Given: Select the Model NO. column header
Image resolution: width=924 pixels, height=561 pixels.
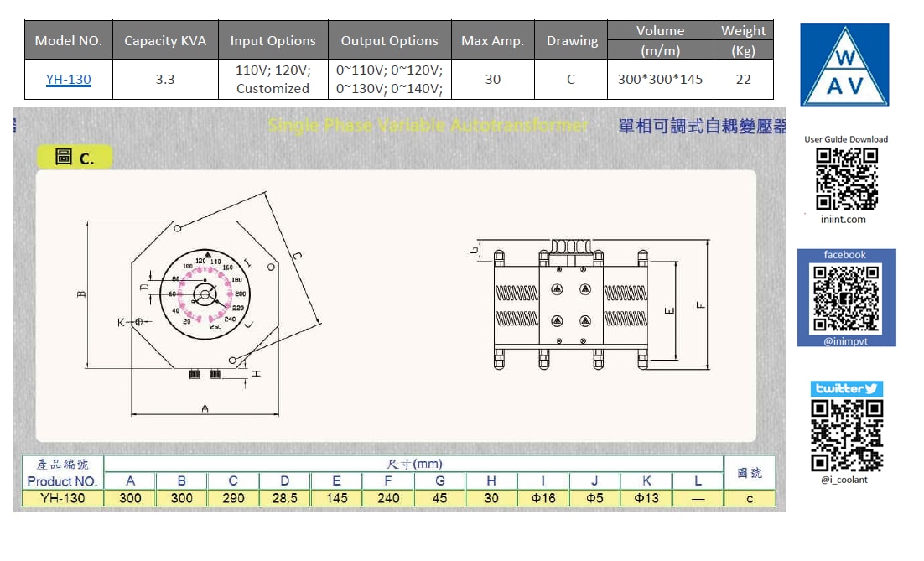Looking at the screenshot, I should coord(68,40).
